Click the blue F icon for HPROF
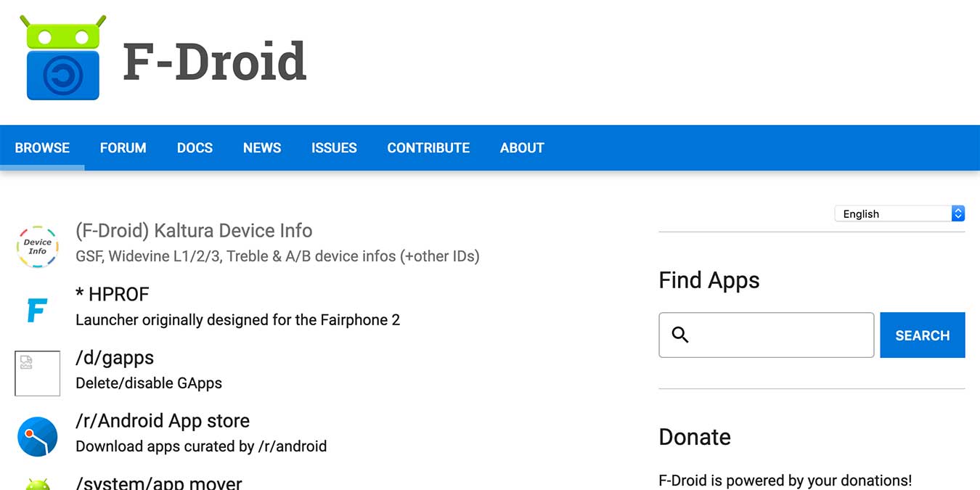Viewport: 980px width, 490px height. 37,310
